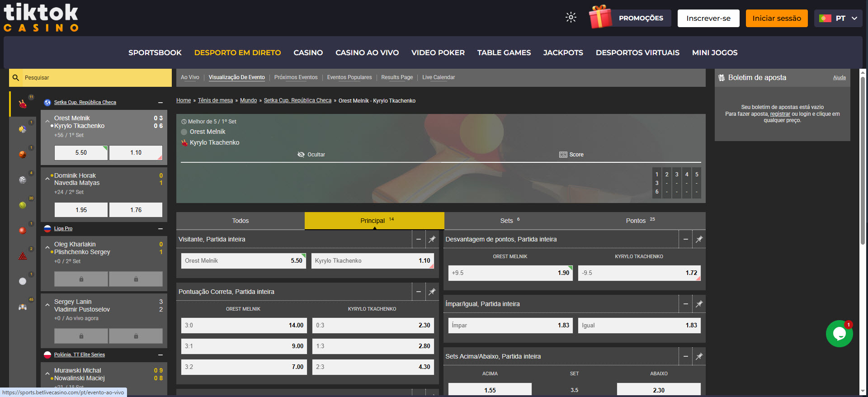Open the live chat bubble
Screen dimensions: 868x397
(839, 334)
